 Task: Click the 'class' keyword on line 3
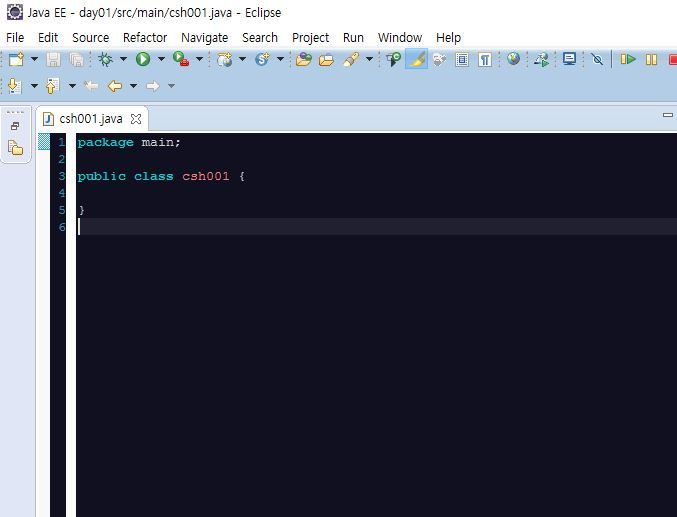[x=154, y=176]
